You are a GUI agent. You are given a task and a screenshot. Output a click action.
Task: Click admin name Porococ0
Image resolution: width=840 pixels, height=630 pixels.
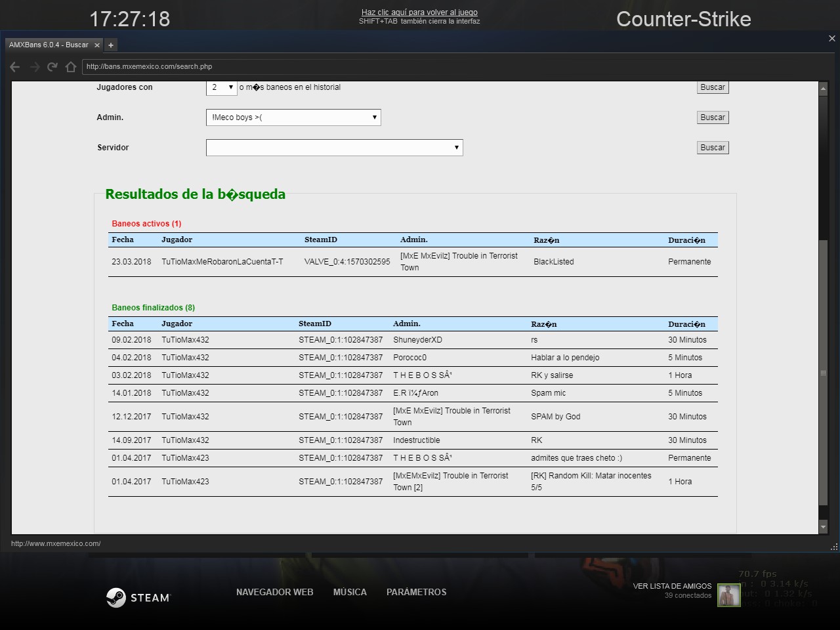tap(409, 358)
